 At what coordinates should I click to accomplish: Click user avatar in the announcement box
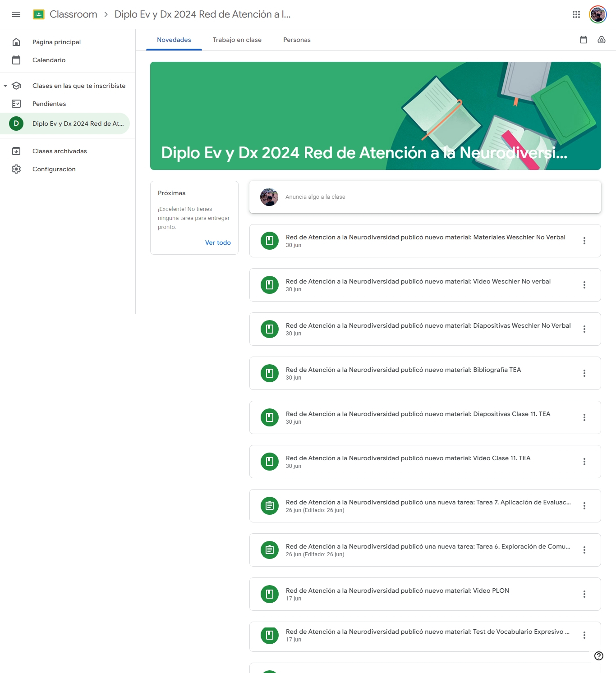(269, 197)
